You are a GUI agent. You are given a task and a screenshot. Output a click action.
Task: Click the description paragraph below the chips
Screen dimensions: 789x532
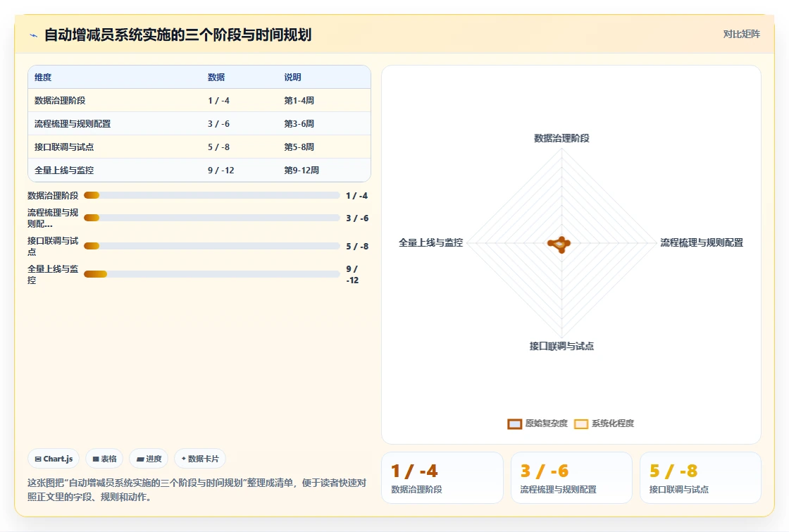tap(197, 490)
